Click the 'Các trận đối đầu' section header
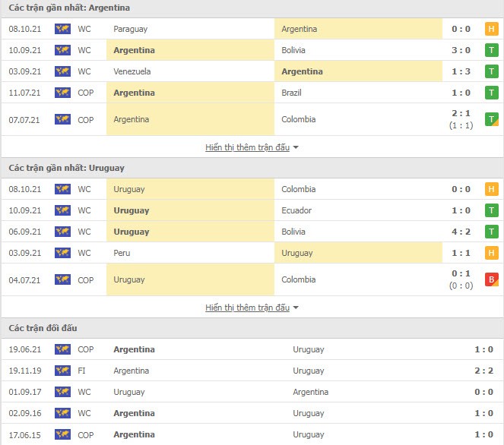 point(43,328)
